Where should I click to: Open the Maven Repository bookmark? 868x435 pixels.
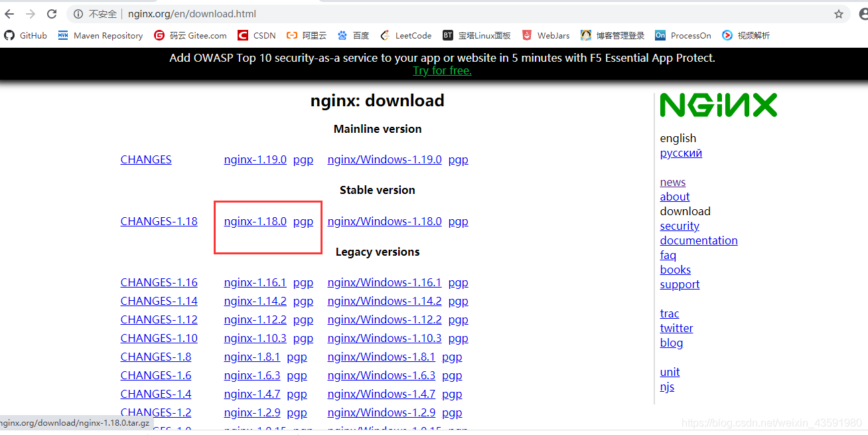coord(100,36)
